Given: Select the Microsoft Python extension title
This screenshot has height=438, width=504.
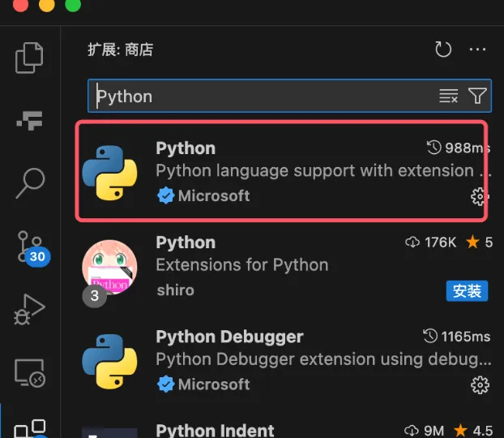Looking at the screenshot, I should (x=186, y=148).
